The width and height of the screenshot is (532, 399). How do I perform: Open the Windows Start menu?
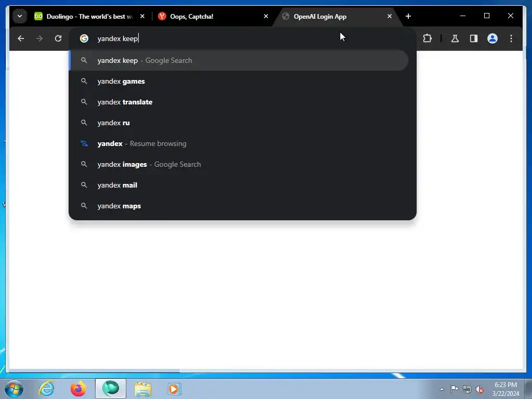(x=14, y=389)
